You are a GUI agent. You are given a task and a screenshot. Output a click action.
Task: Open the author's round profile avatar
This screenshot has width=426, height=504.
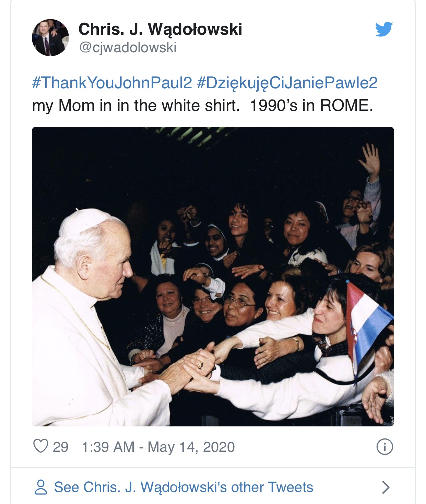(x=50, y=38)
